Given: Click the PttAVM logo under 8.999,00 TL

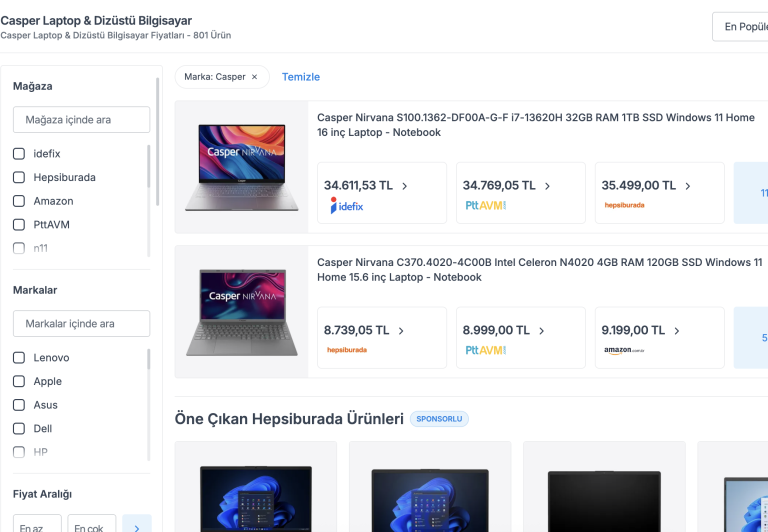Looking at the screenshot, I should (x=486, y=350).
